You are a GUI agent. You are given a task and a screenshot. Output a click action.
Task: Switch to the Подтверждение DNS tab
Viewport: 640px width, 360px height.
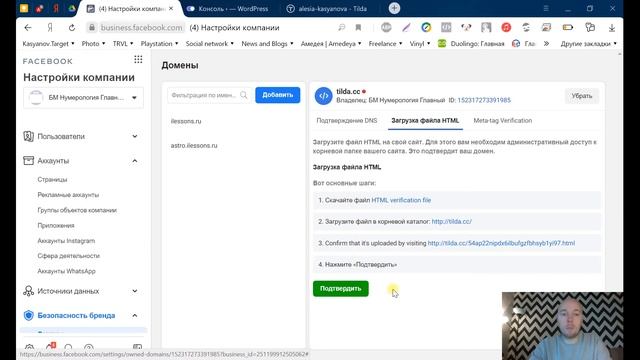(x=347, y=120)
